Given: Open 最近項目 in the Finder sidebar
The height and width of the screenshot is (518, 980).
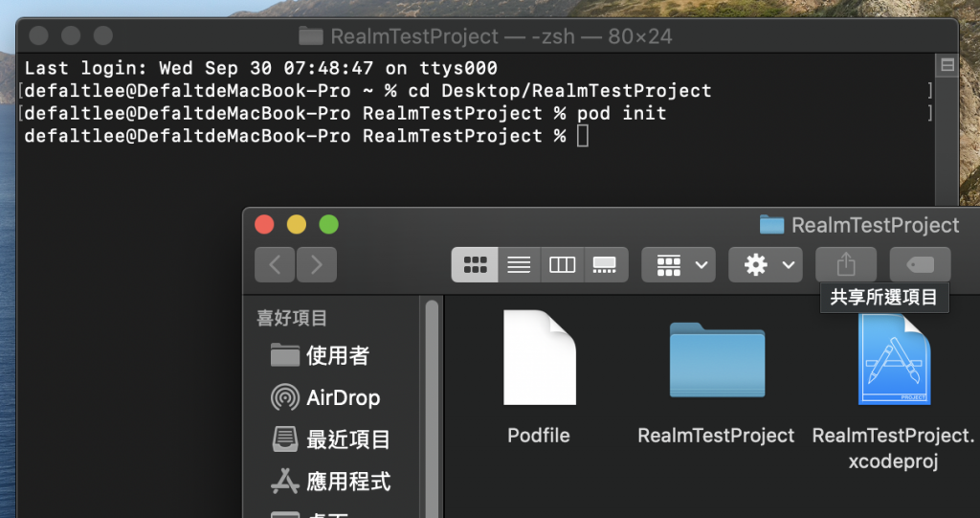Looking at the screenshot, I should pyautogui.click(x=330, y=439).
